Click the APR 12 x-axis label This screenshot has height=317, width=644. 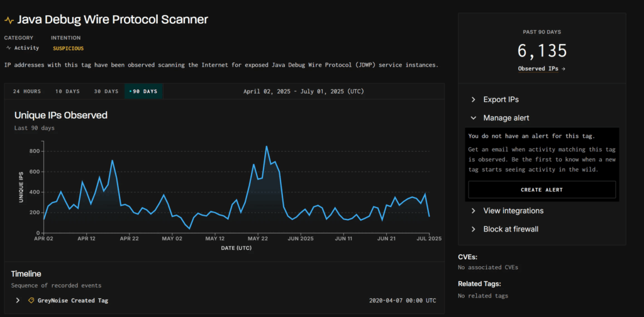click(x=87, y=238)
